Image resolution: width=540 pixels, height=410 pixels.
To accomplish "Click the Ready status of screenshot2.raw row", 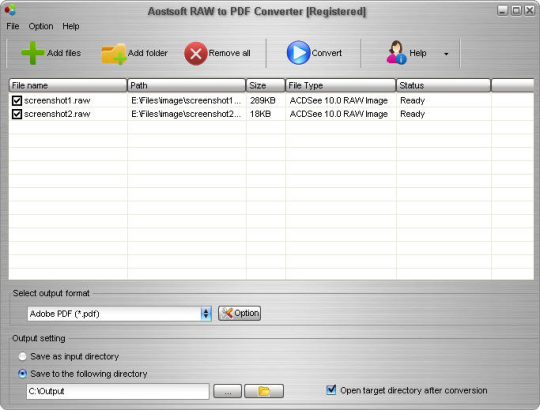I will coord(412,114).
